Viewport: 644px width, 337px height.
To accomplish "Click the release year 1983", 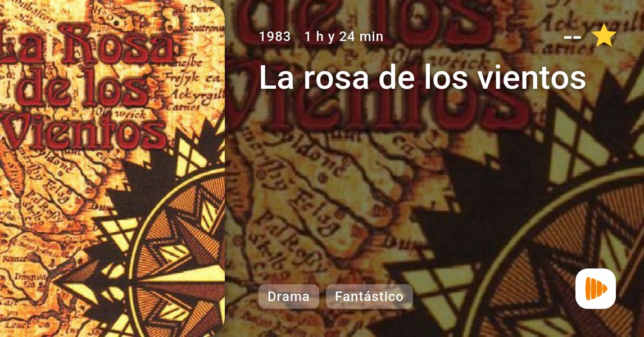I will (275, 37).
